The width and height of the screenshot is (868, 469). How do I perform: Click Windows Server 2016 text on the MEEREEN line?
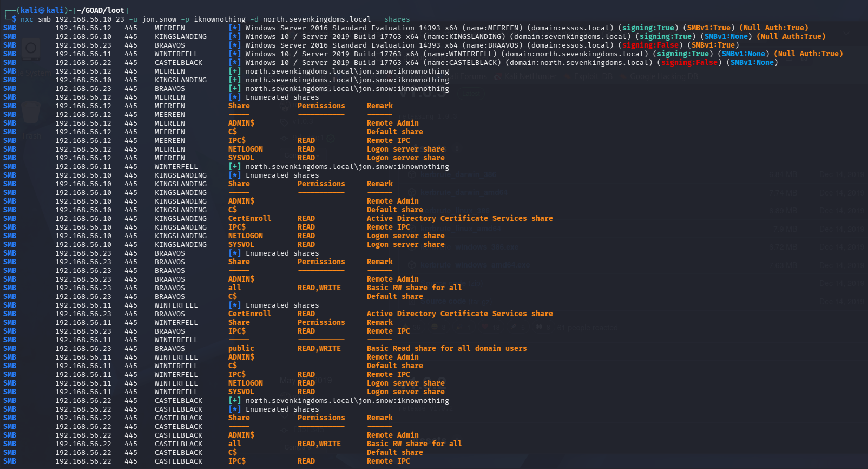[x=287, y=28]
